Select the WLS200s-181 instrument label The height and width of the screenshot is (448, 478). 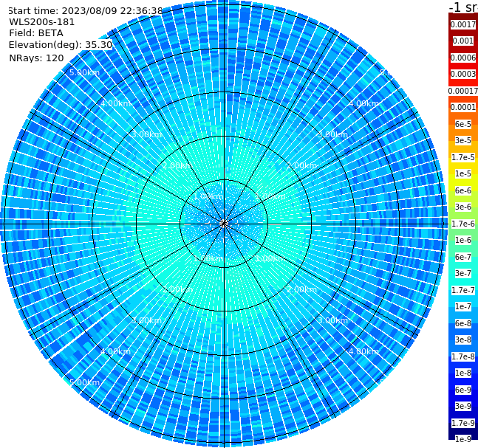tap(42, 22)
